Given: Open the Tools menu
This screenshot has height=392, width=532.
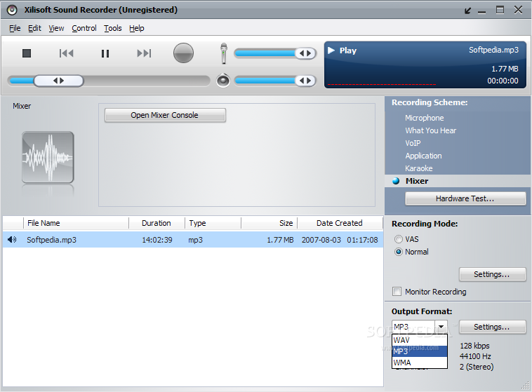Looking at the screenshot, I should [112, 28].
